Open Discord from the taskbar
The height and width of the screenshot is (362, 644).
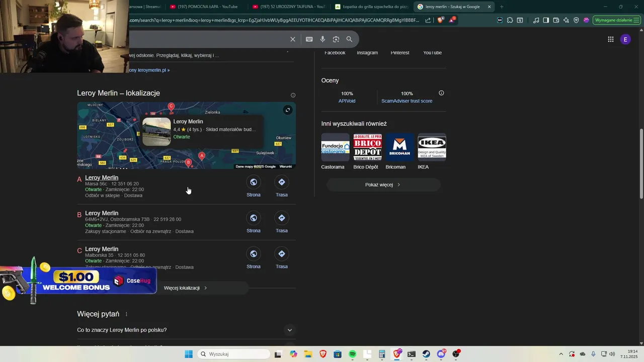click(441, 354)
